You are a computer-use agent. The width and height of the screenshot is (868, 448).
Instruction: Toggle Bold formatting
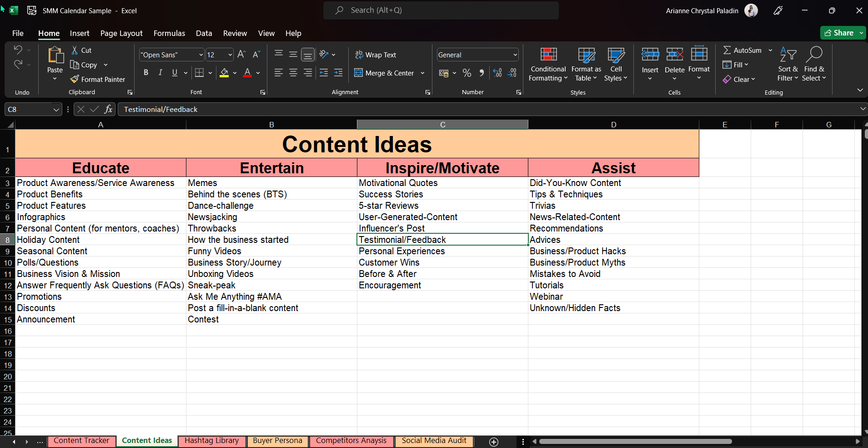coord(146,73)
